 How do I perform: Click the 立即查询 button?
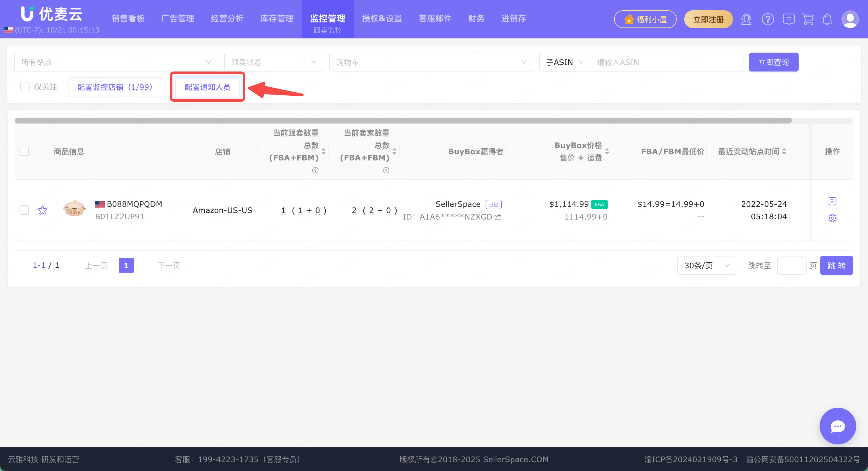pyautogui.click(x=773, y=62)
